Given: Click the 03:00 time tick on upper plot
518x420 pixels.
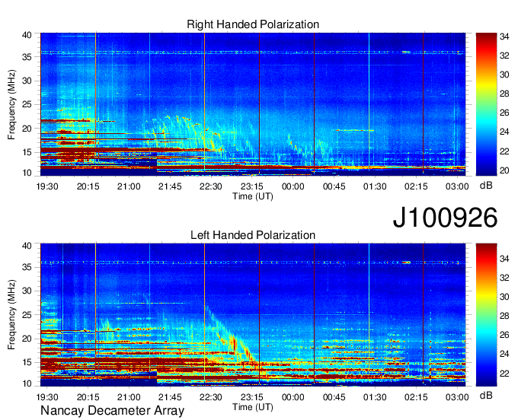Looking at the screenshot, I should [x=457, y=186].
